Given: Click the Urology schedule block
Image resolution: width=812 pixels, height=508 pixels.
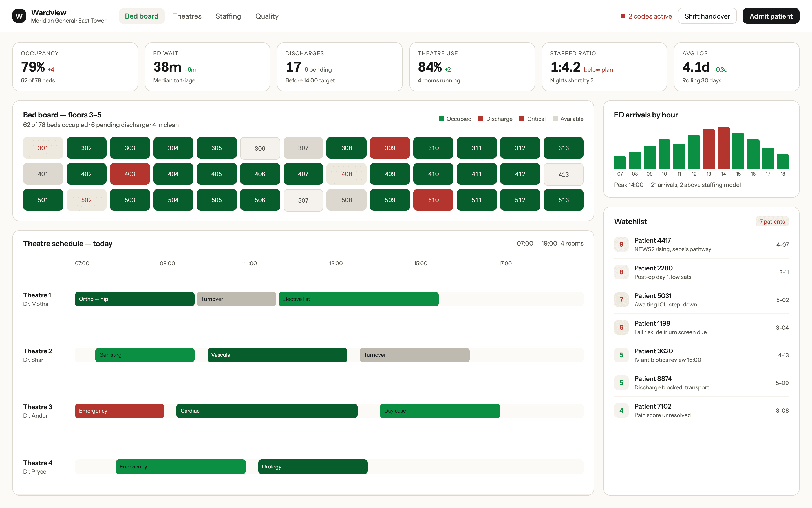Looking at the screenshot, I should [313, 467].
